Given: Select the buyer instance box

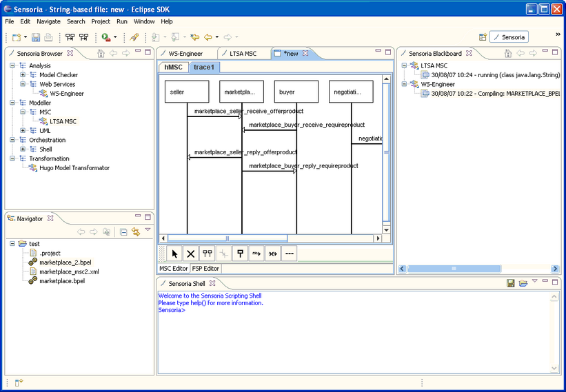Looking at the screenshot, I should (x=296, y=92).
